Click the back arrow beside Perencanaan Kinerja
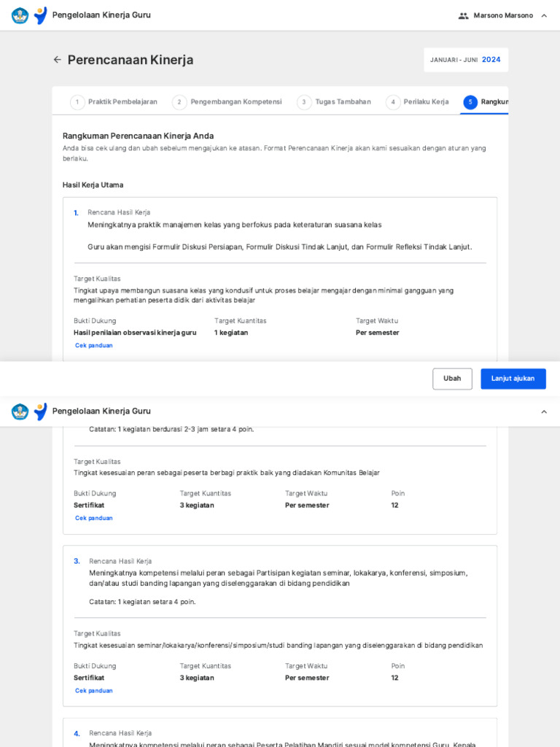The image size is (560, 747). pos(57,60)
